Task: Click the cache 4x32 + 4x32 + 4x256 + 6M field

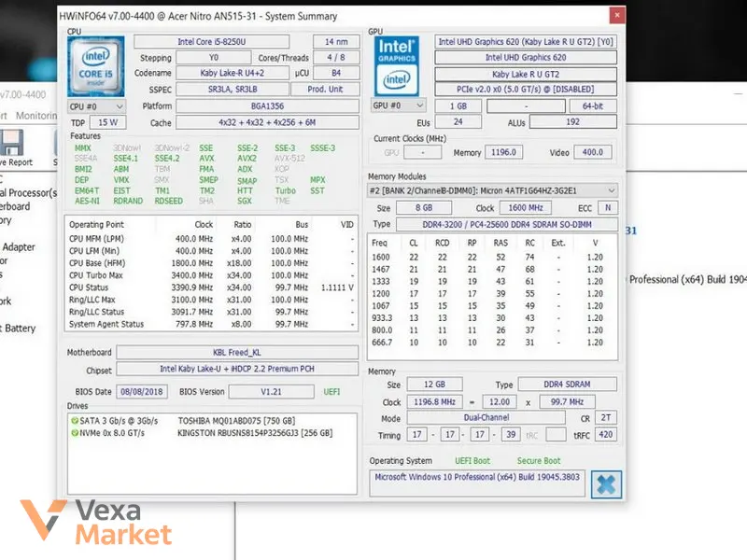Action: coord(267,122)
